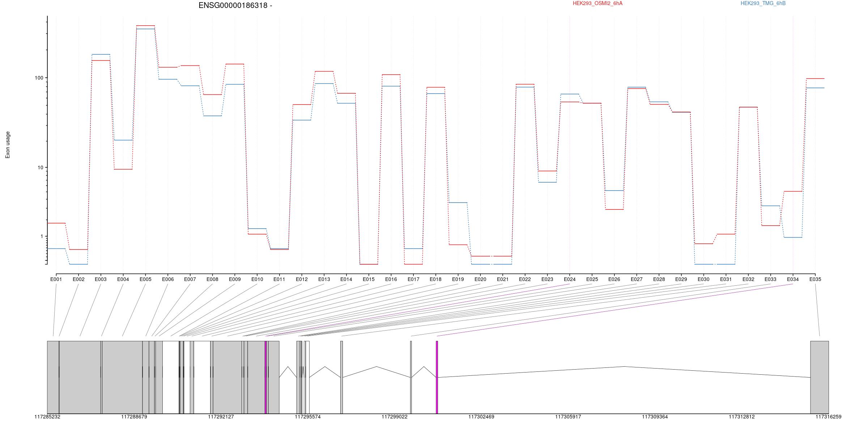Click genomic coordinate 117292127
This screenshot has width=868, height=434.
tap(221, 417)
